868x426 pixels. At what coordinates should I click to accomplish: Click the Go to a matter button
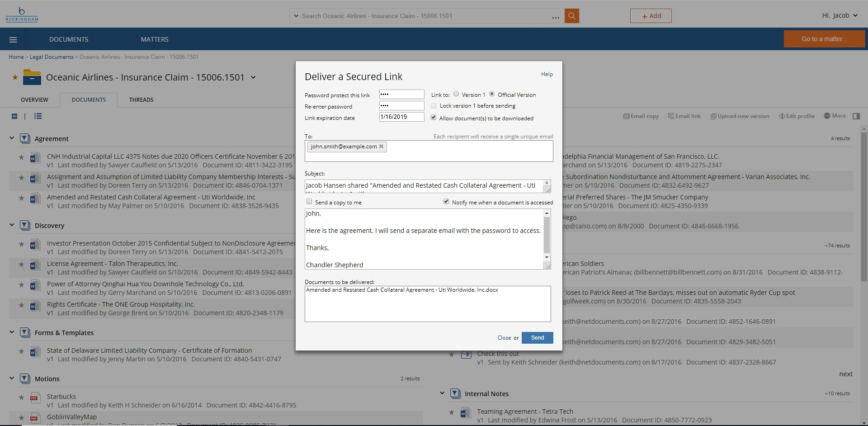click(x=824, y=39)
